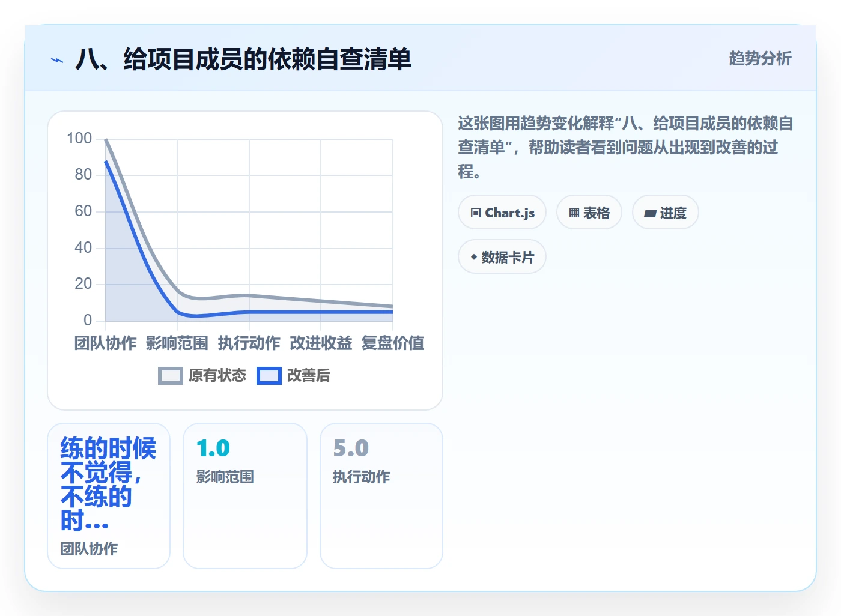Select the 1.0 影响范围 data card

coord(245,496)
